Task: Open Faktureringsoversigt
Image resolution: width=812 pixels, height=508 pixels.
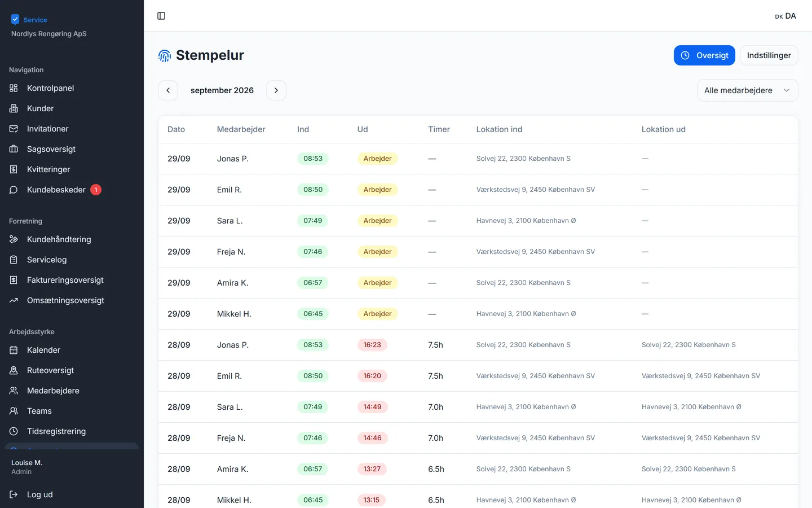Action: coord(72,280)
